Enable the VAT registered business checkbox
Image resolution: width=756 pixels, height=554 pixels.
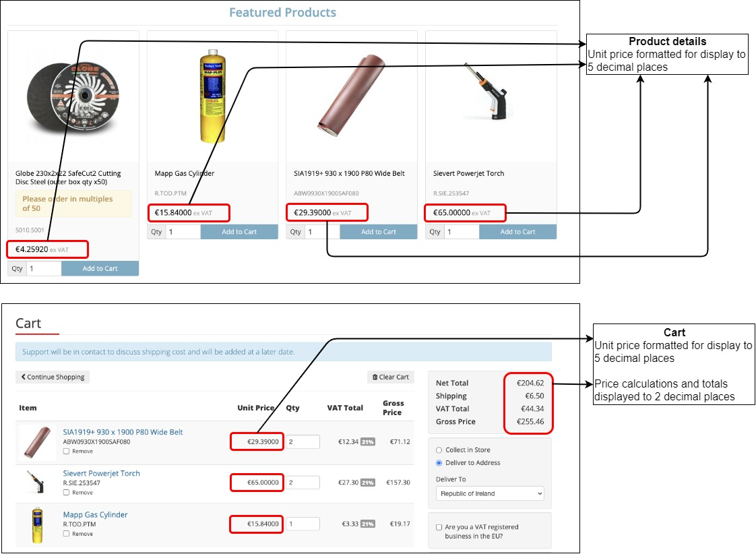[439, 528]
